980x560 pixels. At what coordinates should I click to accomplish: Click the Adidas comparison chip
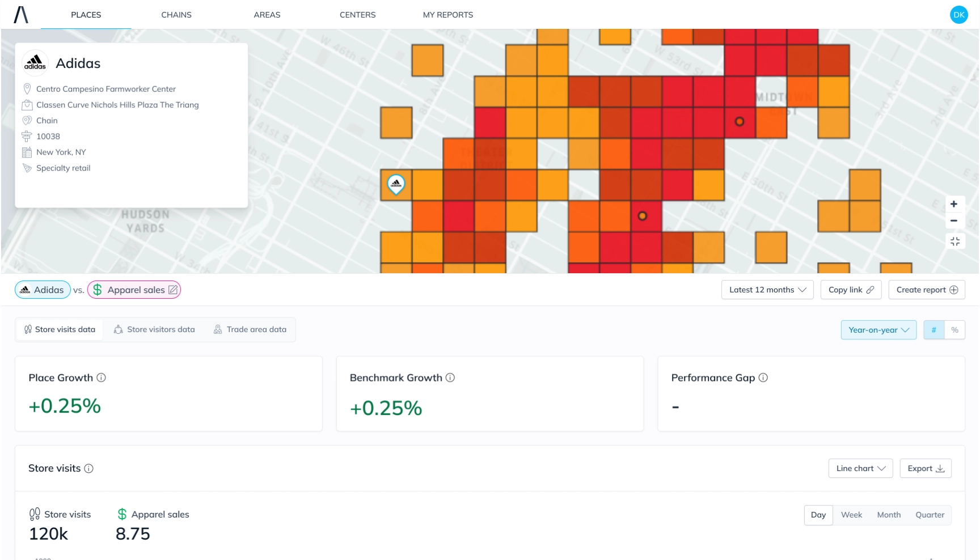[43, 290]
